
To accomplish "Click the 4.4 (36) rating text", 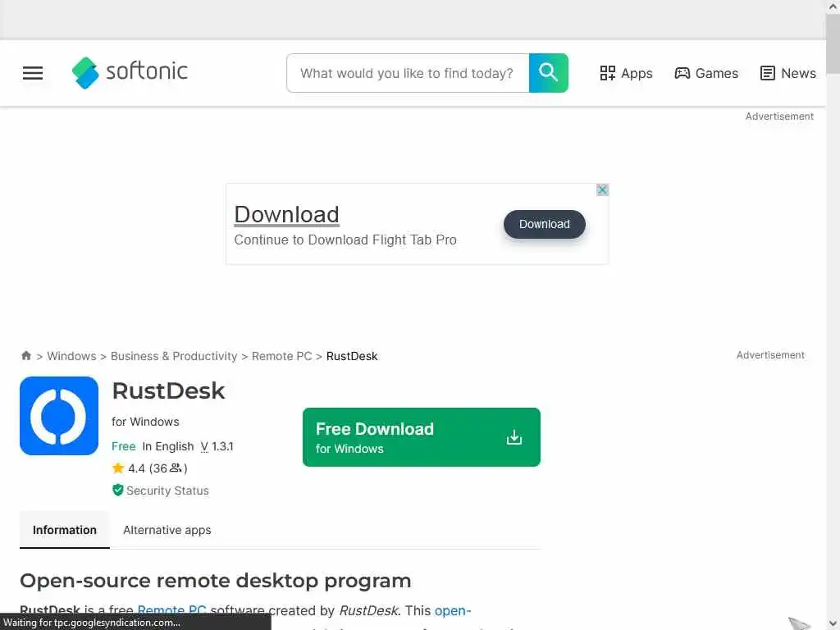I will [x=157, y=468].
